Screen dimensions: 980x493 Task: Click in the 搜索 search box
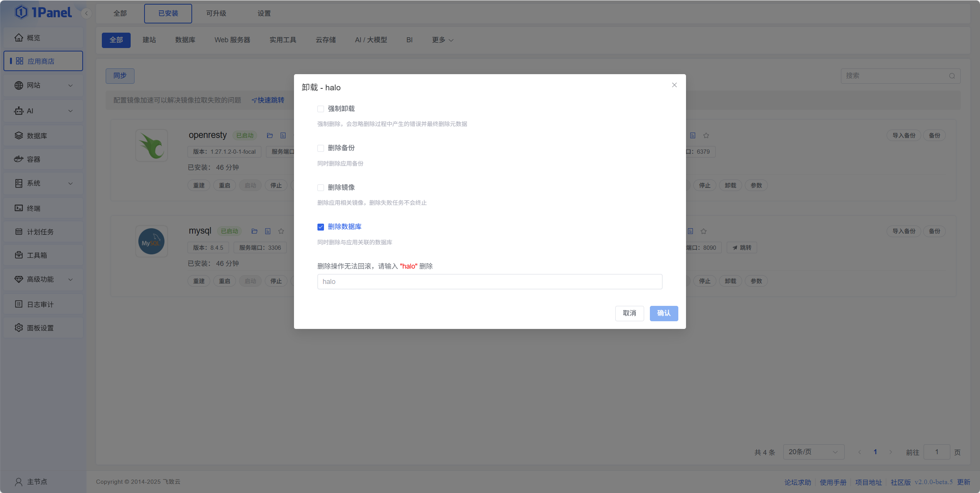pyautogui.click(x=900, y=76)
